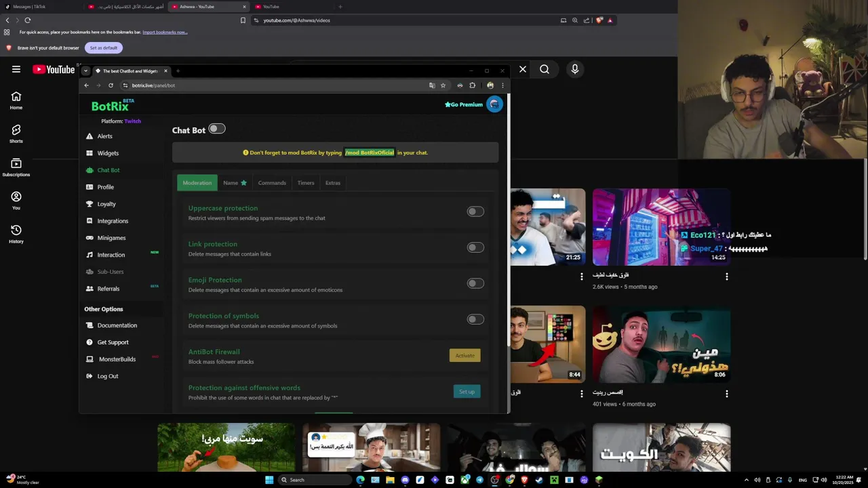The image size is (868, 488).
Task: Click taskbar Search box
Action: coord(315,480)
